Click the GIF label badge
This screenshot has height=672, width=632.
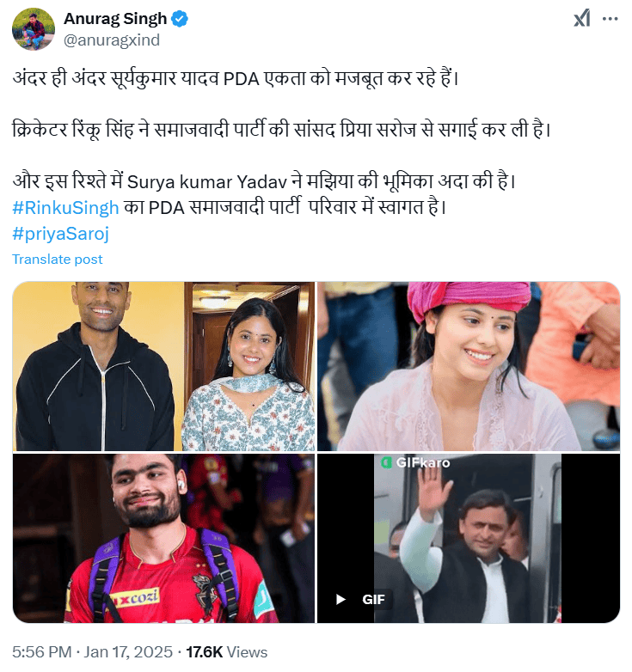tap(373, 599)
